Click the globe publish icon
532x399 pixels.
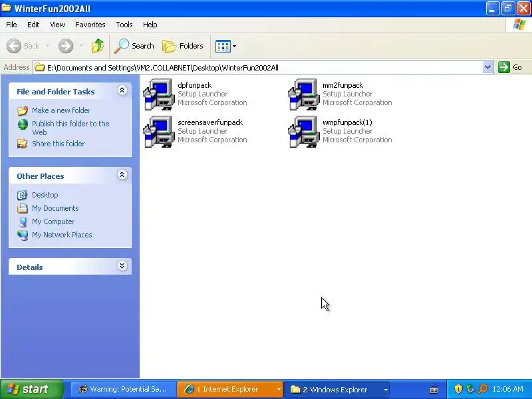23,124
